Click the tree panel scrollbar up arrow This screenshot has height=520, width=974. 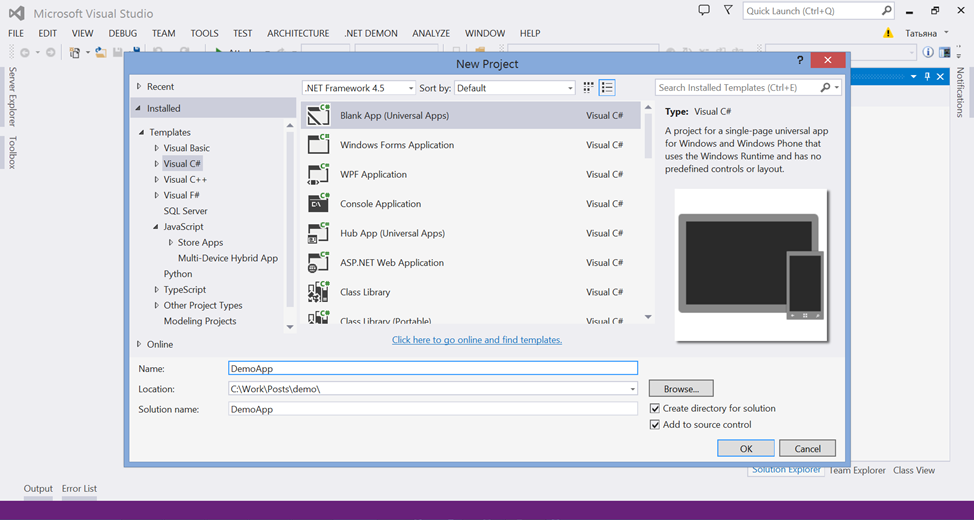(x=290, y=125)
